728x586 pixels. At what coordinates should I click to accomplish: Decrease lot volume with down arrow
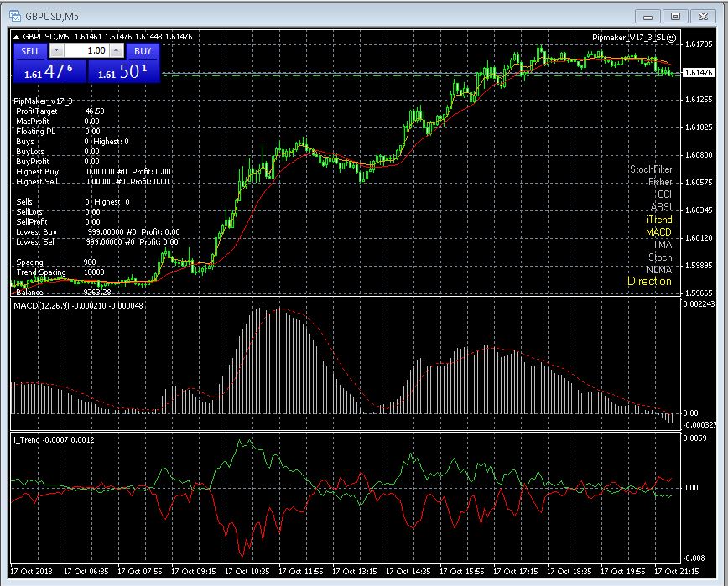[x=56, y=50]
